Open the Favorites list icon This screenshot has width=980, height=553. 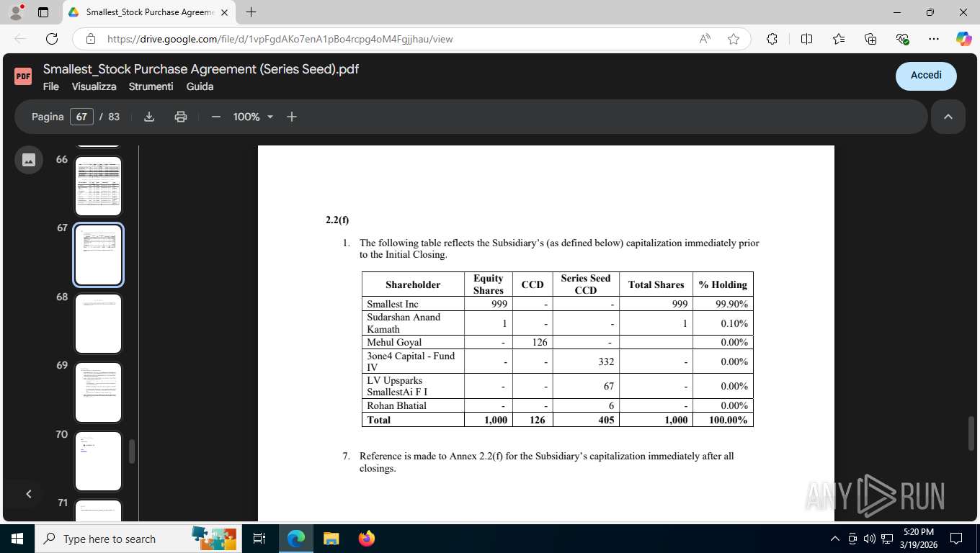tap(839, 39)
